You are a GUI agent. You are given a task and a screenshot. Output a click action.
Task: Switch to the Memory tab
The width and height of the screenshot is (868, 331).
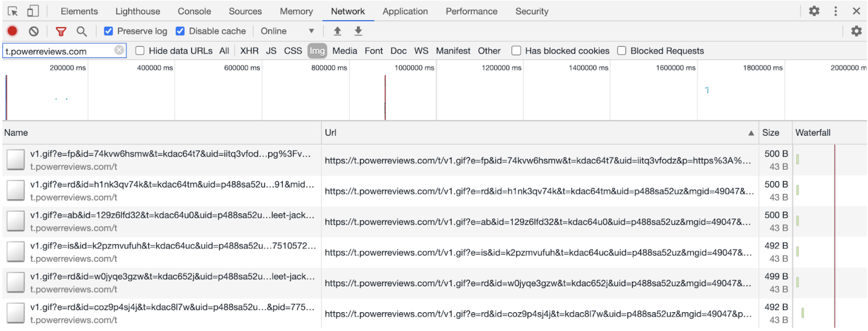[296, 11]
